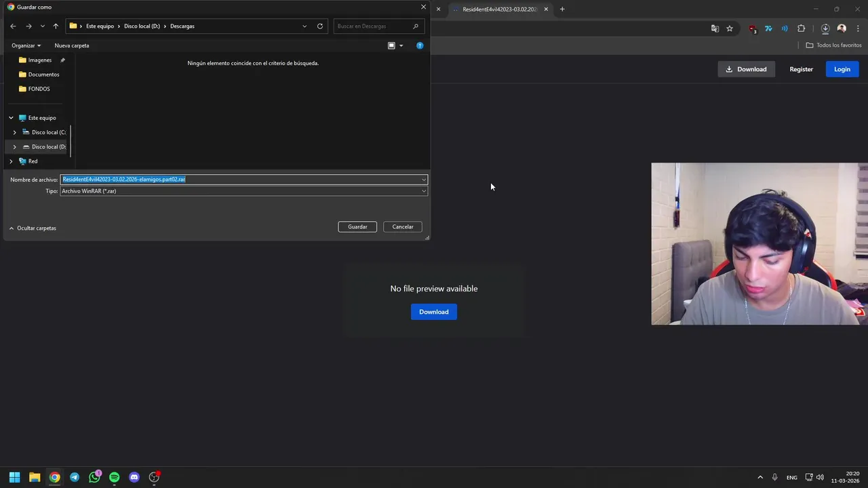868x488 pixels.
Task: Open Discord from the taskbar
Action: [134, 477]
